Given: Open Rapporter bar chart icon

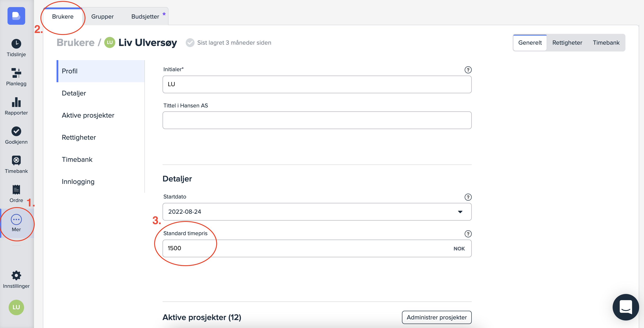Looking at the screenshot, I should (x=16, y=102).
